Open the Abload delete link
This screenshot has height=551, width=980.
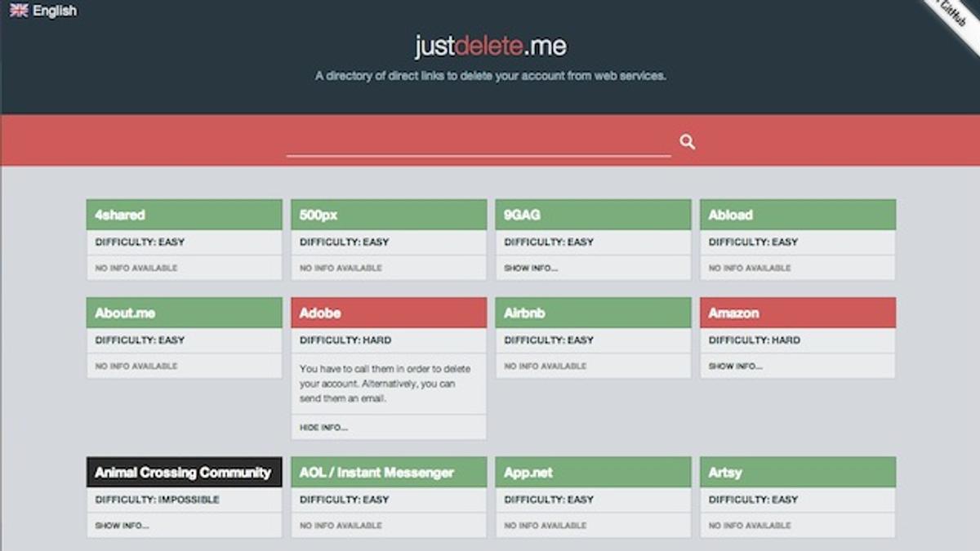point(798,215)
